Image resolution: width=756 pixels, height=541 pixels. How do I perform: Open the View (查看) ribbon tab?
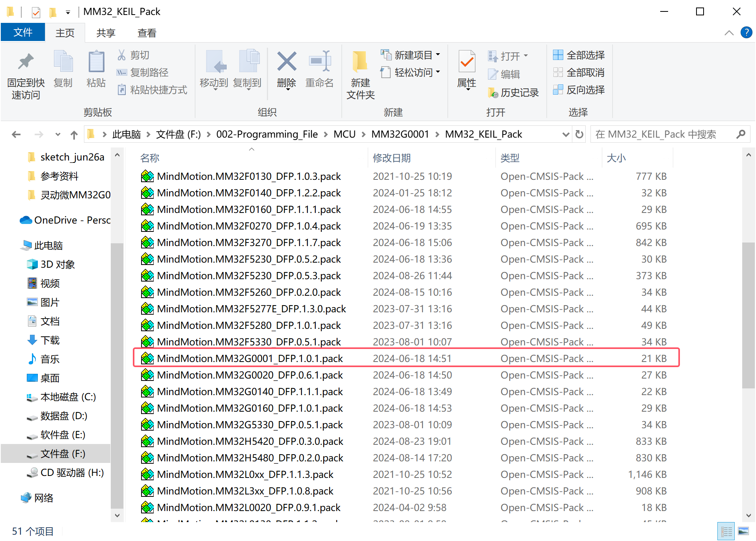(x=147, y=33)
